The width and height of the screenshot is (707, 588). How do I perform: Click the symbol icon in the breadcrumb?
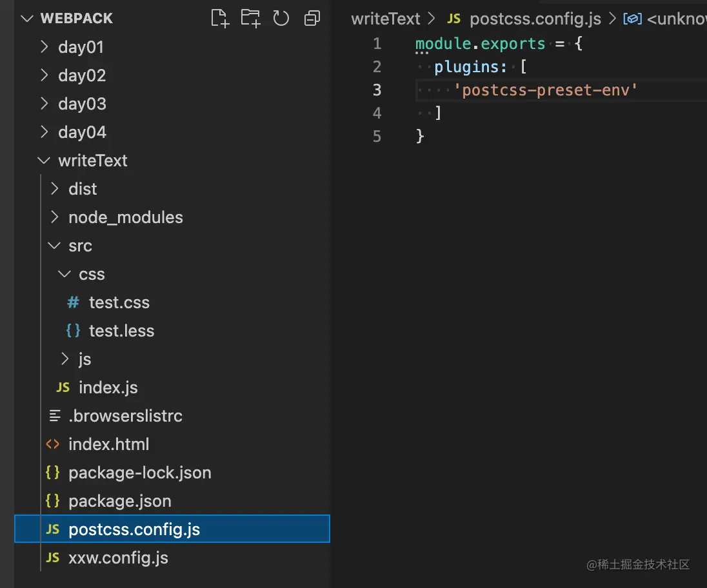pyautogui.click(x=633, y=19)
